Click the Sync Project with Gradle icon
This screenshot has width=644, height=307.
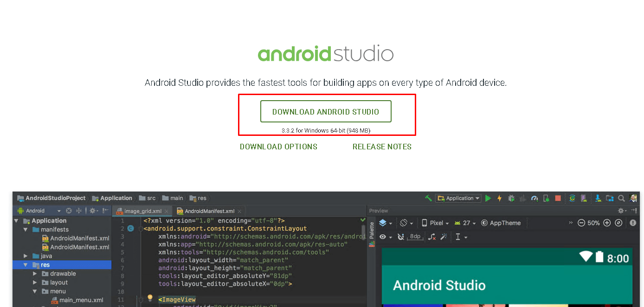(x=573, y=198)
